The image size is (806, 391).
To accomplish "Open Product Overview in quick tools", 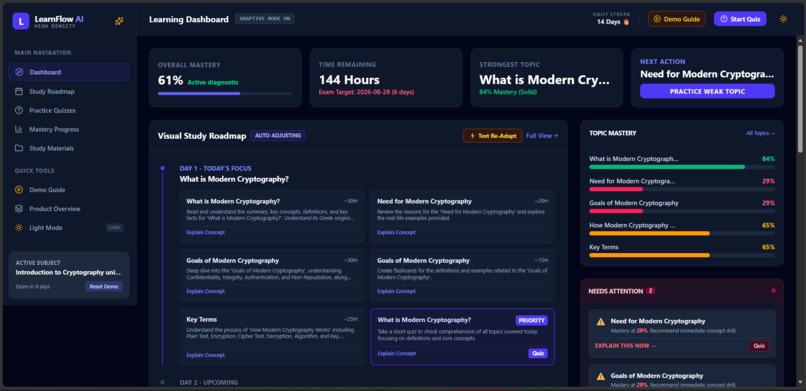I will tap(69, 209).
